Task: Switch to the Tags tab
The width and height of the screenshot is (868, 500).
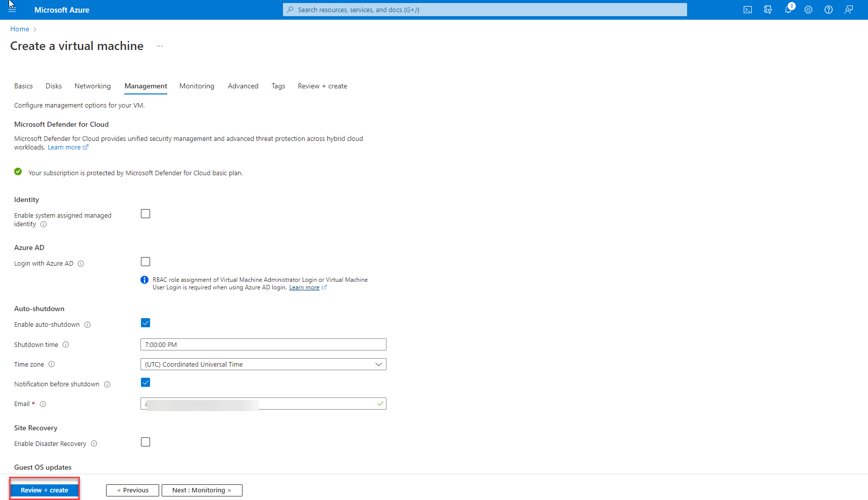Action: [x=278, y=86]
